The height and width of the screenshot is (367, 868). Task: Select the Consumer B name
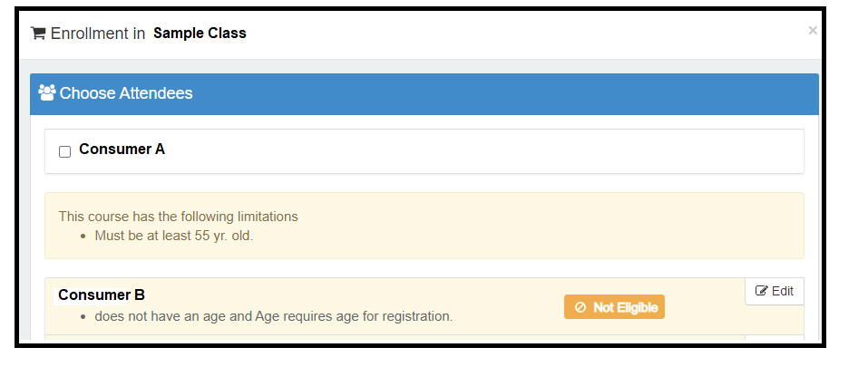point(102,295)
